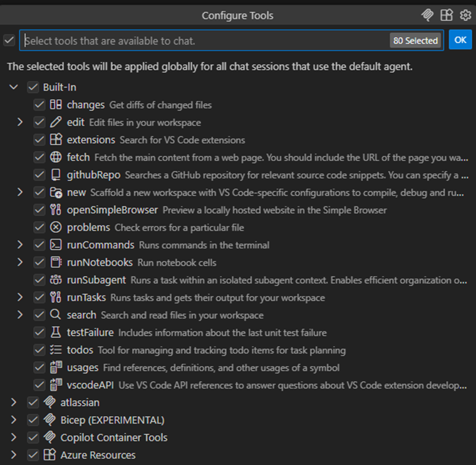The width and height of the screenshot is (476, 465).
Task: Click the atlassian MCP server icon
Action: pos(49,402)
